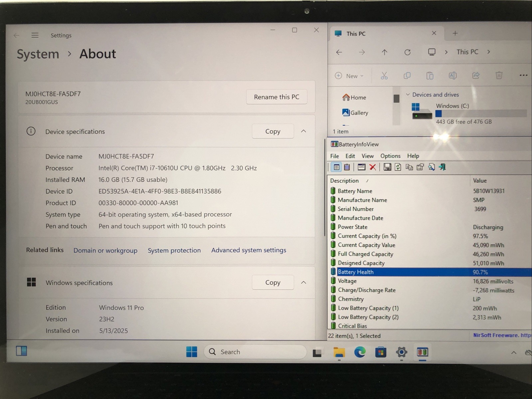Collapse the Devices and drives group
The width and height of the screenshot is (532, 399).
tap(408, 95)
